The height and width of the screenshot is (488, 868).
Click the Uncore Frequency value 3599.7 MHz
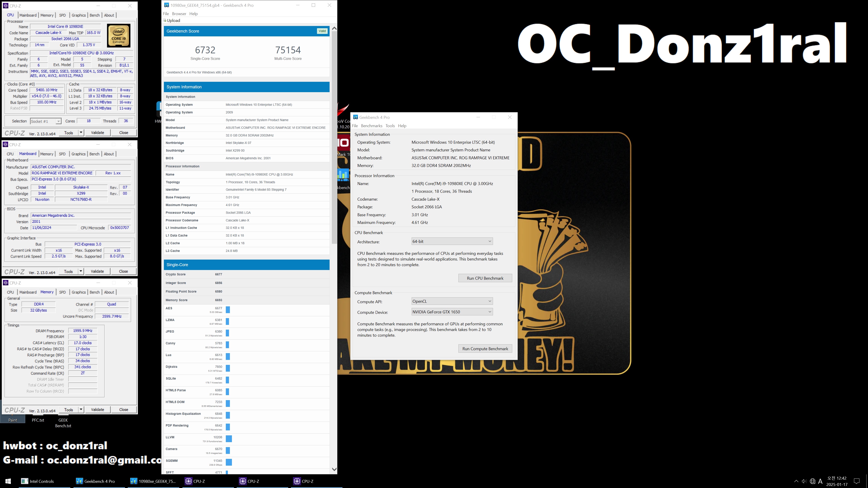[x=111, y=316]
